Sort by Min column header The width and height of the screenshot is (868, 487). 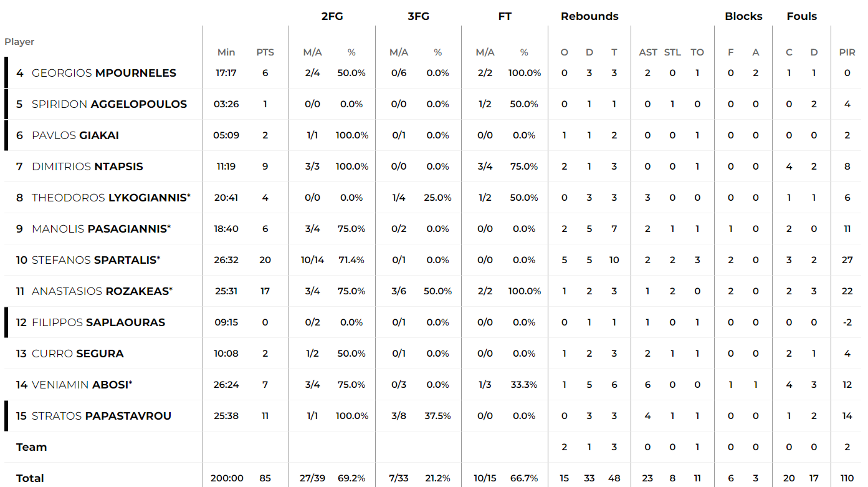[226, 52]
